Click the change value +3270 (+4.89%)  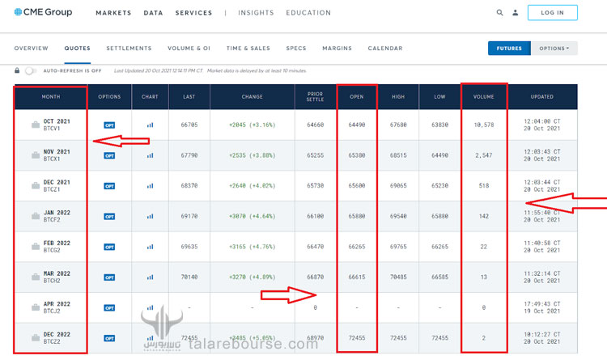coord(252,277)
